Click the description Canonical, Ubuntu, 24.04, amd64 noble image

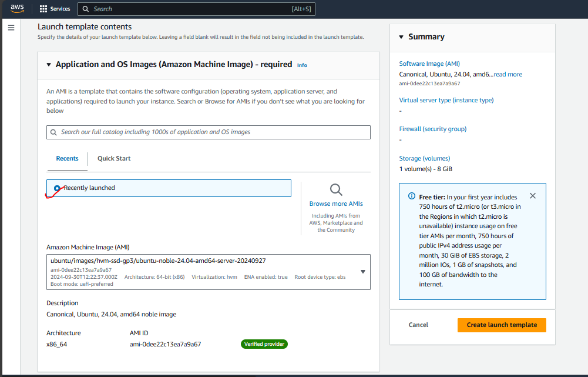[x=112, y=314]
